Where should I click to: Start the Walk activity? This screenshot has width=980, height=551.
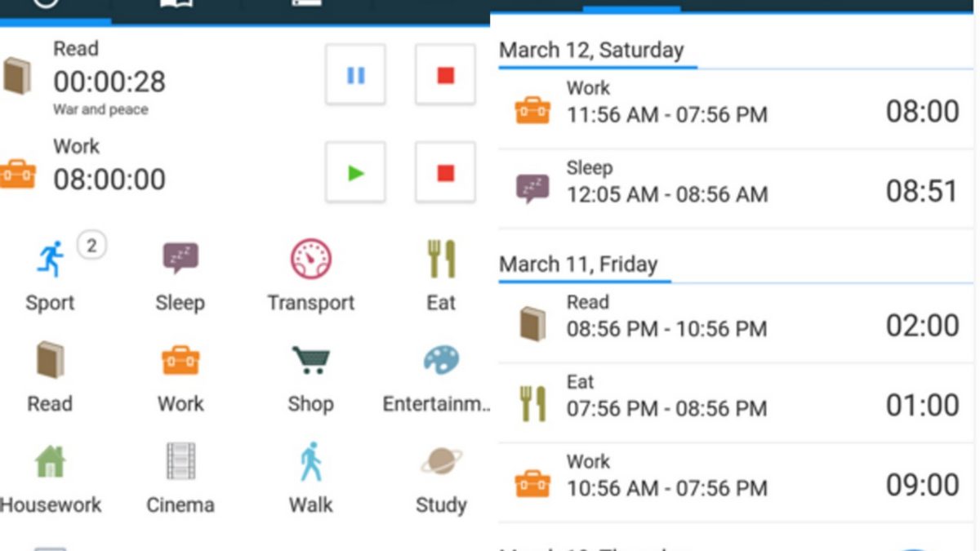click(x=310, y=462)
